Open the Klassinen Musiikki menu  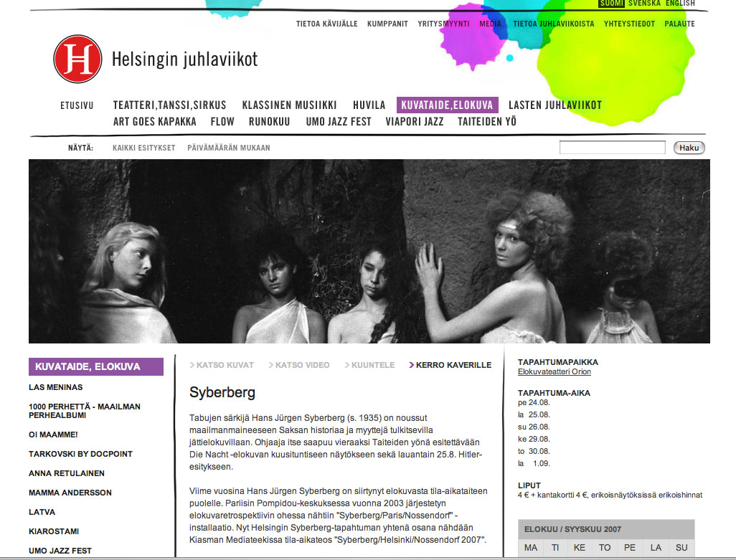point(290,105)
